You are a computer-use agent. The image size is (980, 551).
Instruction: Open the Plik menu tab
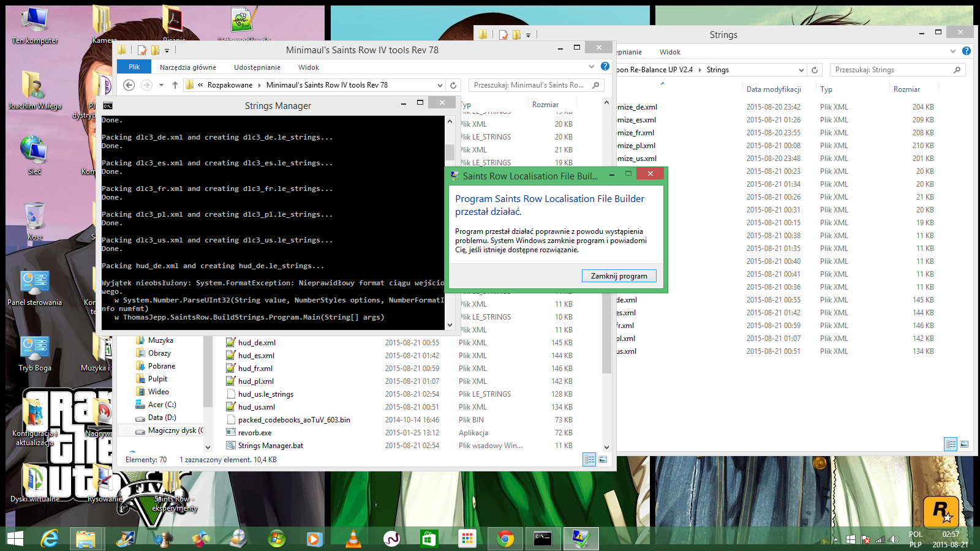tap(134, 67)
